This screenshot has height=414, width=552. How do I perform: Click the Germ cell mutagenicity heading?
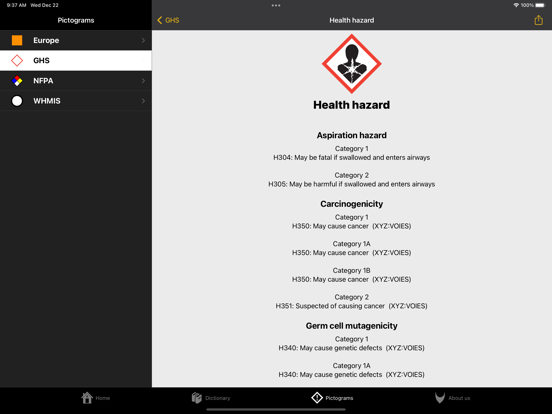tap(352, 326)
